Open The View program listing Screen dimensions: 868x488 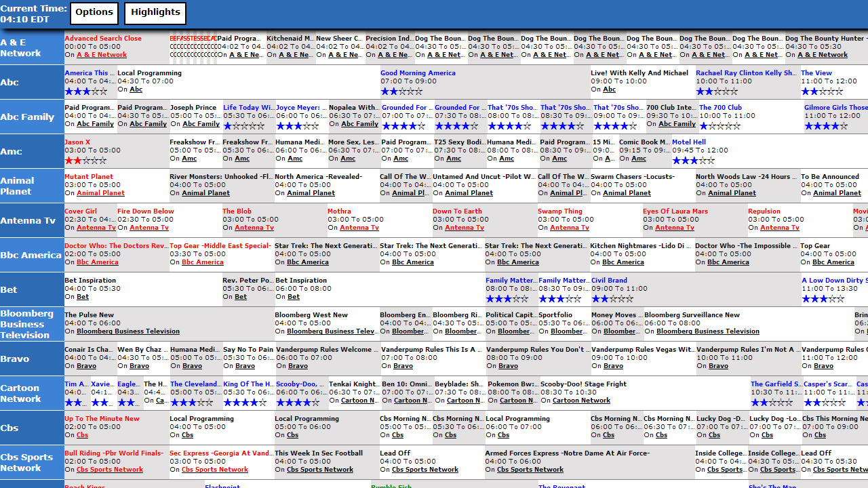[816, 73]
